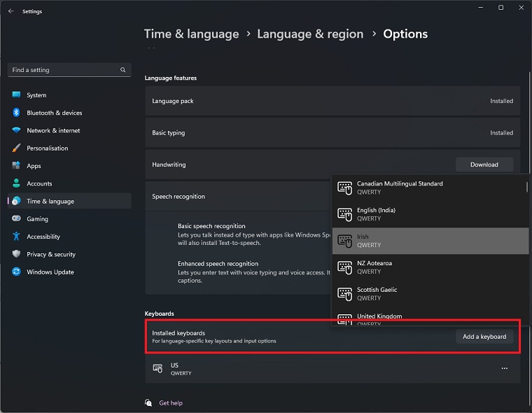Screen dimensions: 532x413
Task: Go to Apps settings
Action: click(69, 166)
